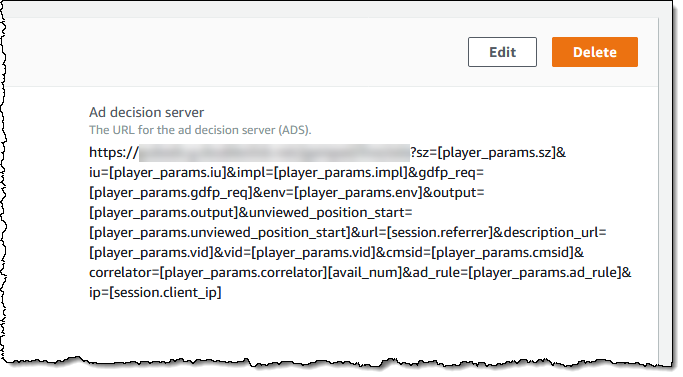Click the blurred hostname in the URL

tap(274, 153)
